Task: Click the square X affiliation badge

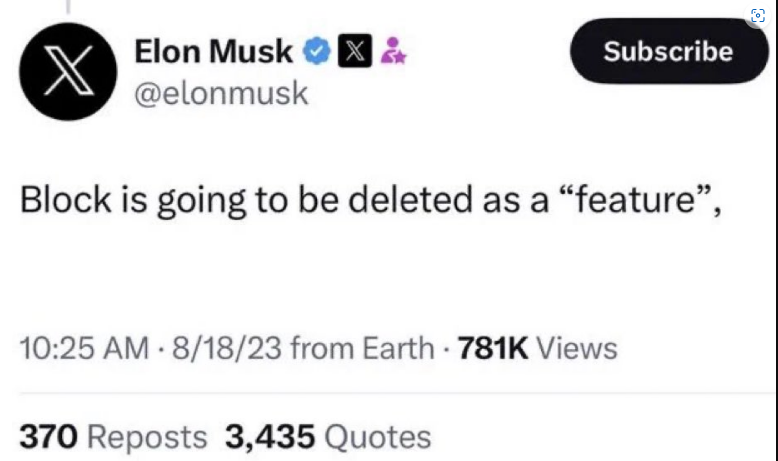Action: point(355,51)
